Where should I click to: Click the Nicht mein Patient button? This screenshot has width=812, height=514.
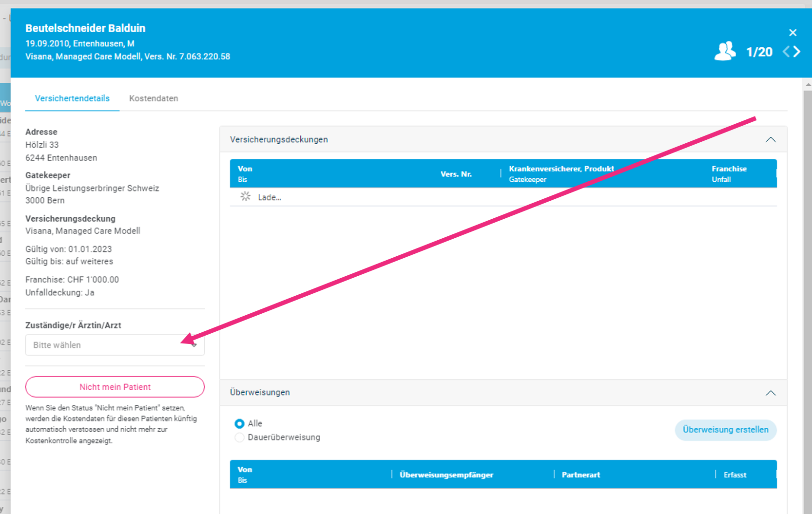tap(115, 387)
